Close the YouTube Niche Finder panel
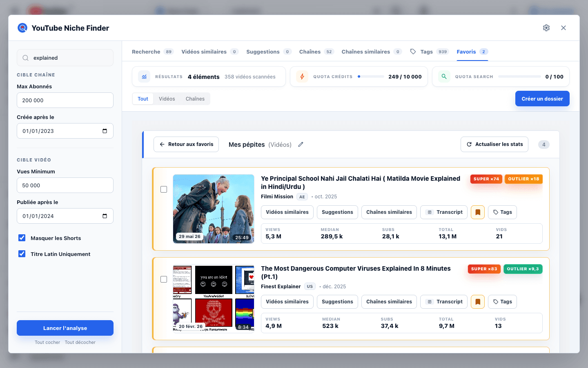 coord(563,28)
